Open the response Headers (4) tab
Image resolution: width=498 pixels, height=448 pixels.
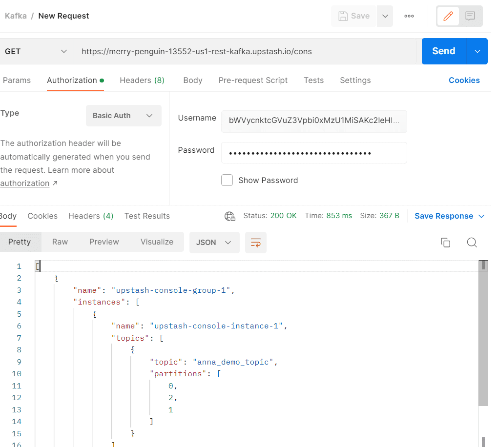[x=91, y=216]
